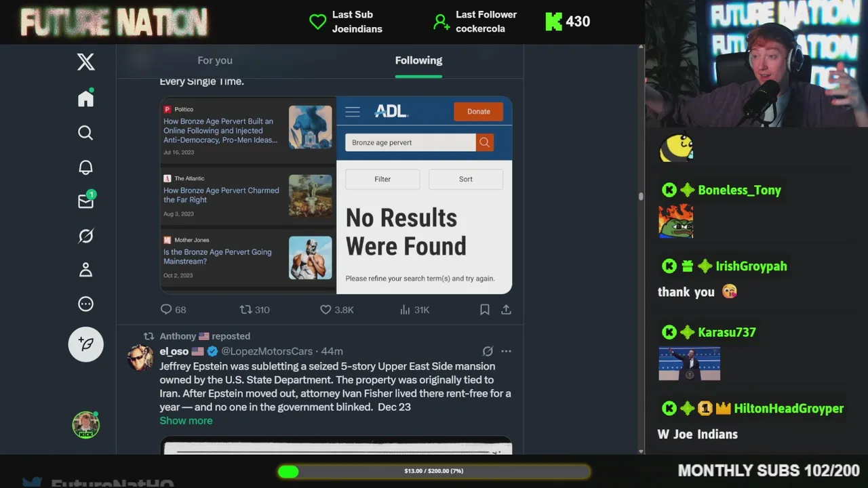
Task: Open Messages envelope icon with badge
Action: tap(86, 201)
